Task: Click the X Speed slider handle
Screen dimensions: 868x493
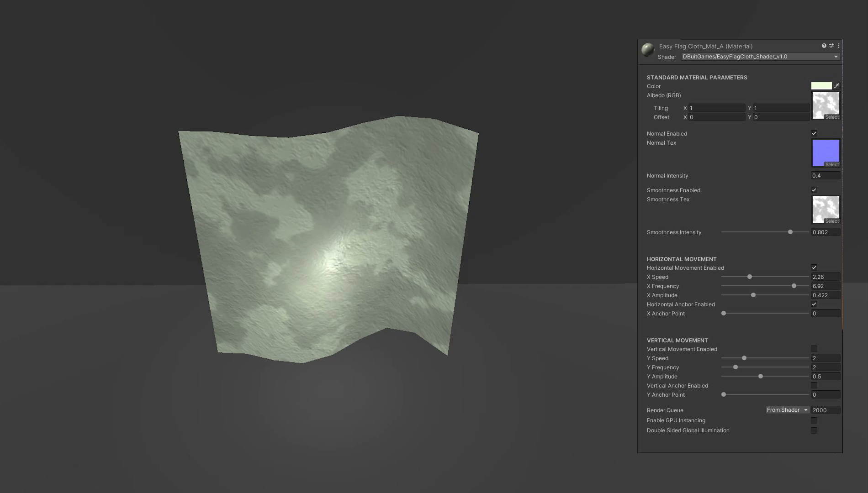Action: click(x=750, y=277)
